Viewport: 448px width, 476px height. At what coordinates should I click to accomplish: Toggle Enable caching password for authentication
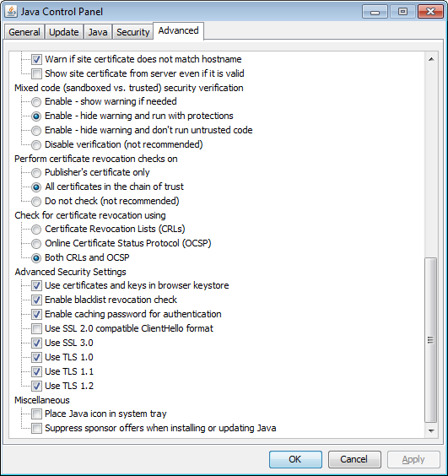(36, 314)
